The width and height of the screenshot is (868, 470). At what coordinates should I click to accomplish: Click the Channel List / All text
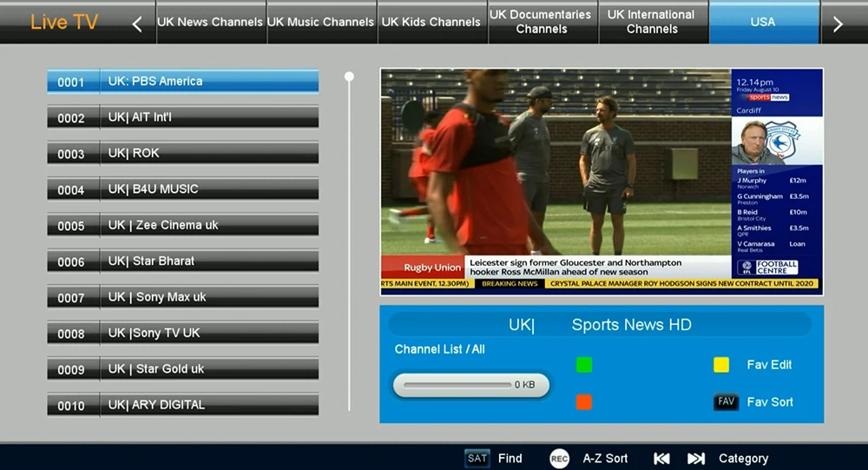point(439,349)
